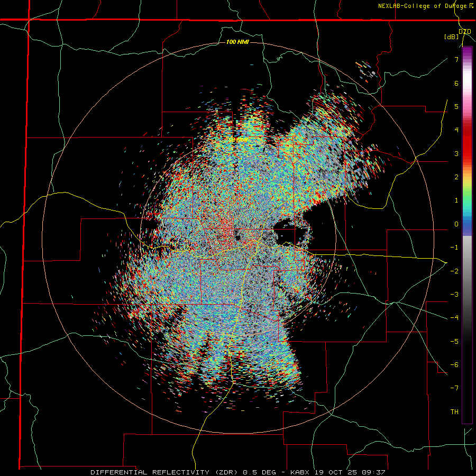Click the scale value 0 label
This screenshot has width=476, height=476.
coord(456,224)
